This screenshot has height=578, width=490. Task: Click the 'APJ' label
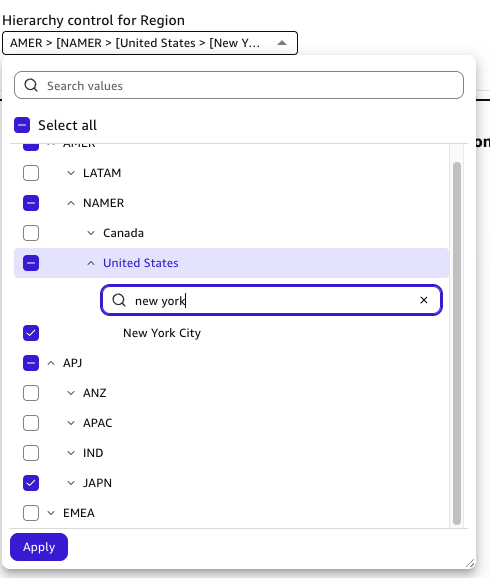(x=73, y=363)
